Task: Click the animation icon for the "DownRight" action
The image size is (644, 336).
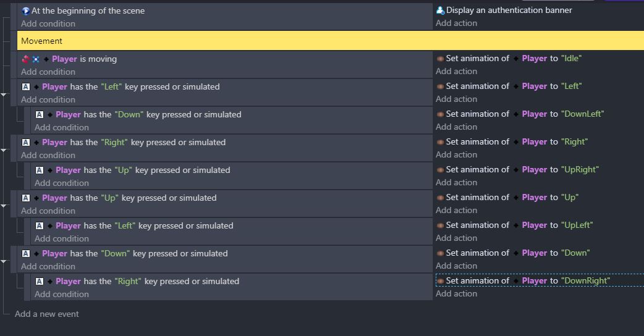Action: (440, 281)
